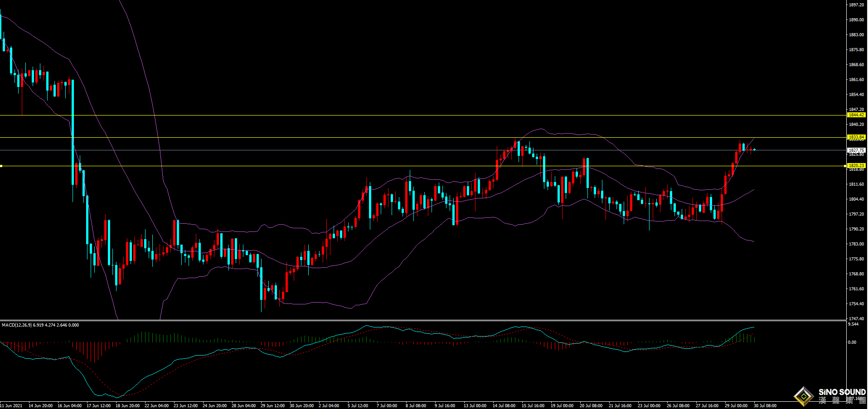Click the 14 Jun 20:00 time label
868x409 pixels.
click(x=40, y=406)
